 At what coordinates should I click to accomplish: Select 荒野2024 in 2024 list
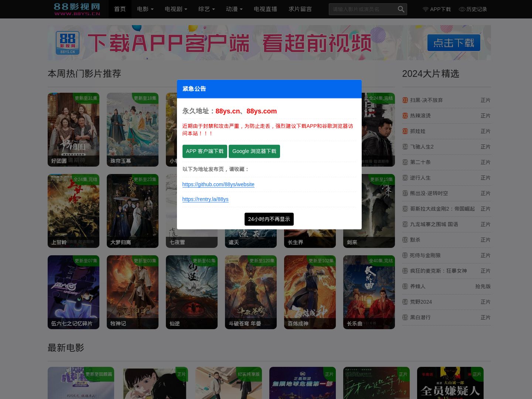pyautogui.click(x=421, y=302)
